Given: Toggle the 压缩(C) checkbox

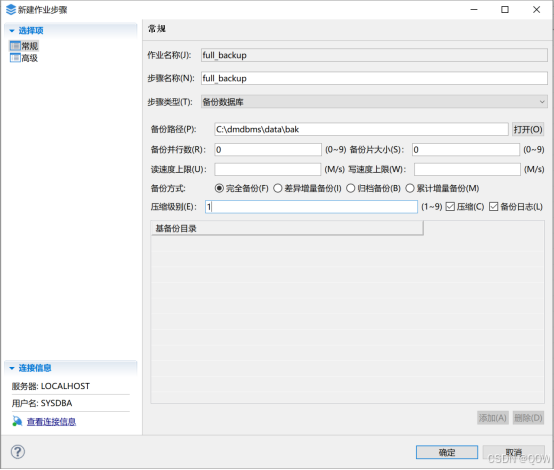Looking at the screenshot, I should tap(450, 207).
